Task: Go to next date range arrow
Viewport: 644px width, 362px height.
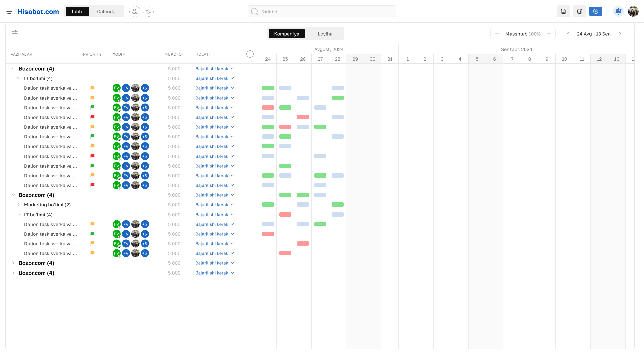Action: coord(620,34)
